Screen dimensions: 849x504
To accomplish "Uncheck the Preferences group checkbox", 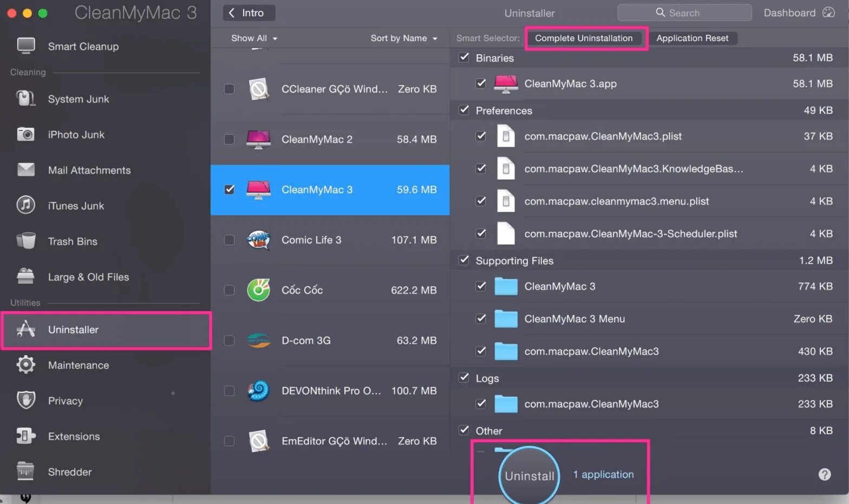I will 464,110.
